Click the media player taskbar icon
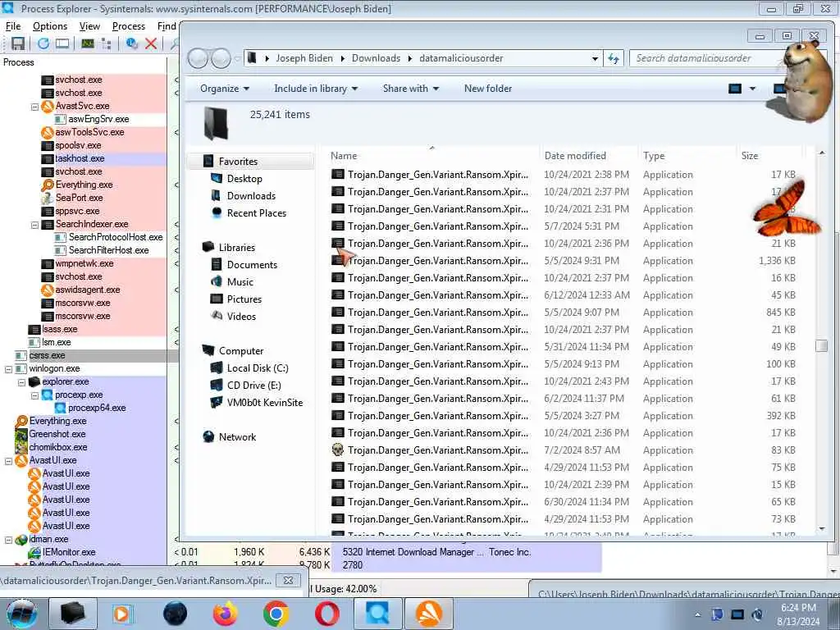This screenshot has height=630, width=840. (122, 614)
